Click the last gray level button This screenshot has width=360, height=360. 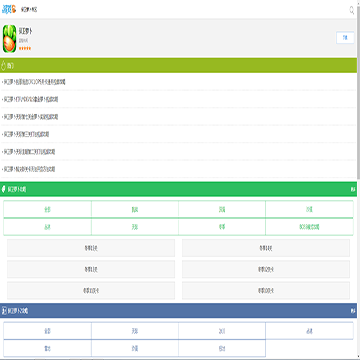[x=266, y=290]
